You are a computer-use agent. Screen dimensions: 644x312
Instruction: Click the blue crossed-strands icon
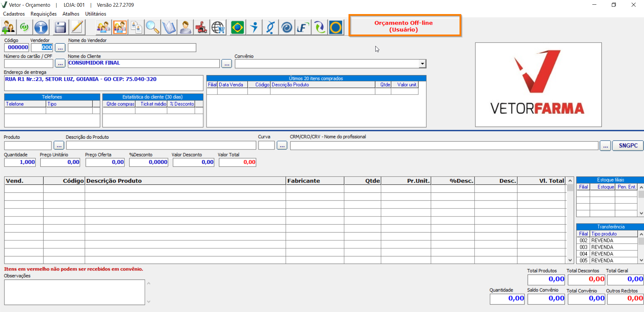point(270,27)
